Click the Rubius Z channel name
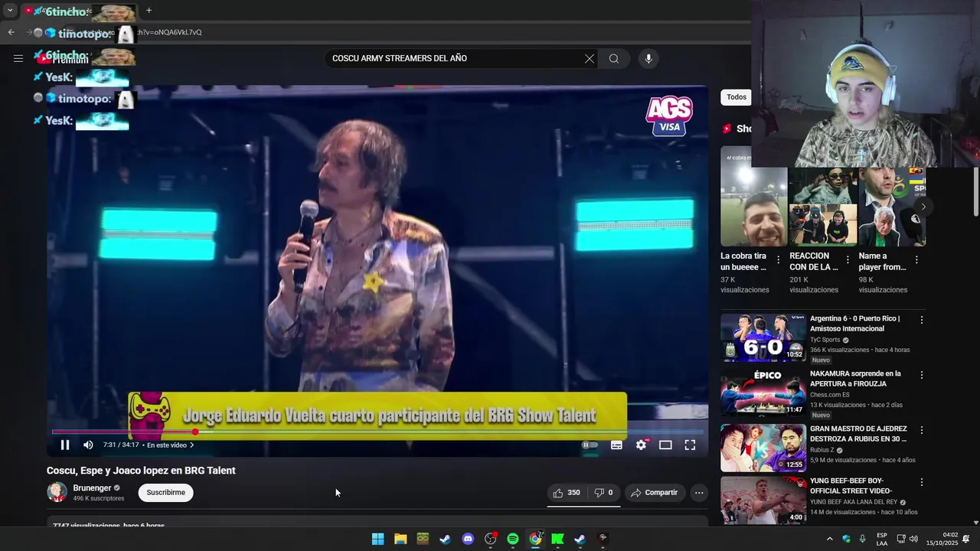The image size is (980, 551). (822, 450)
